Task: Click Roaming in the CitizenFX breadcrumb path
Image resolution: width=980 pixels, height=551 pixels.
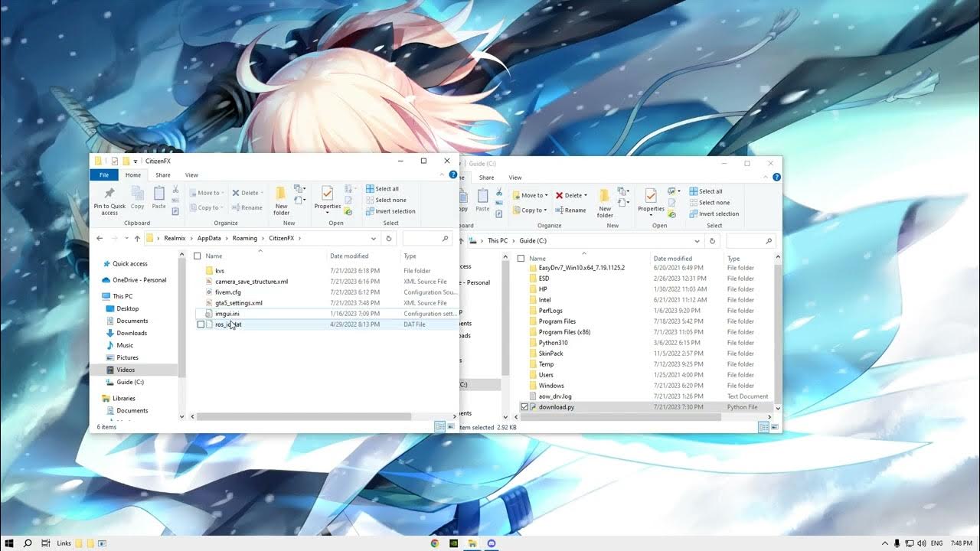Action: click(x=246, y=238)
